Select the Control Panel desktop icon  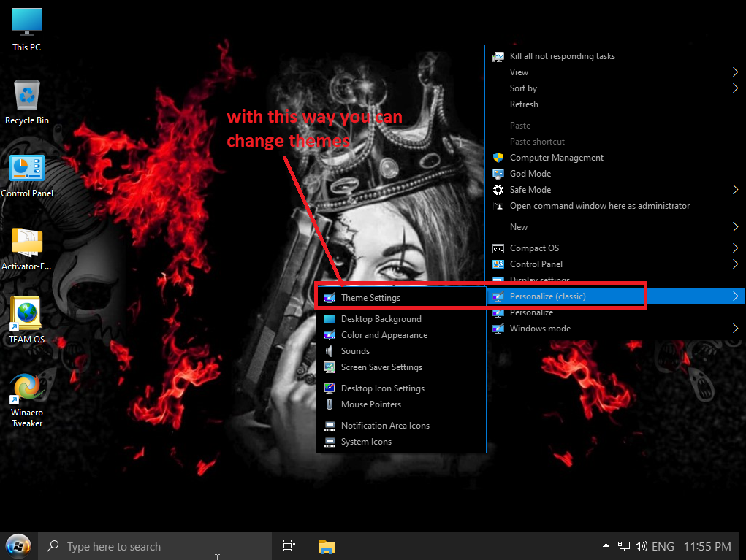[26, 176]
